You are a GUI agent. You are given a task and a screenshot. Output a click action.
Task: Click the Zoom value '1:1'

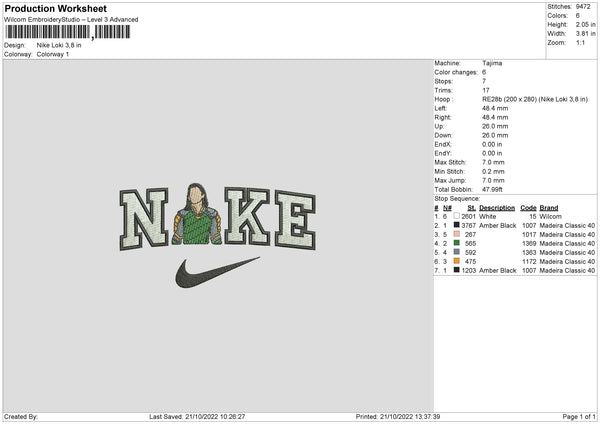point(580,42)
